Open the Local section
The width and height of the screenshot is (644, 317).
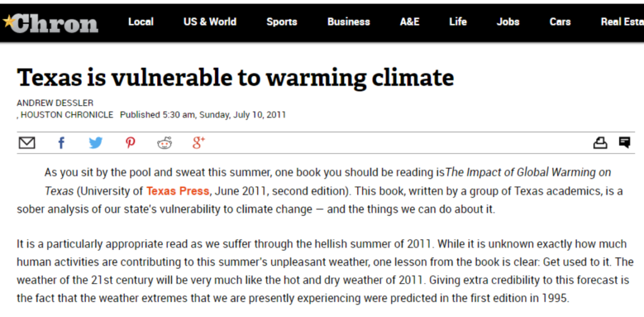click(x=140, y=22)
